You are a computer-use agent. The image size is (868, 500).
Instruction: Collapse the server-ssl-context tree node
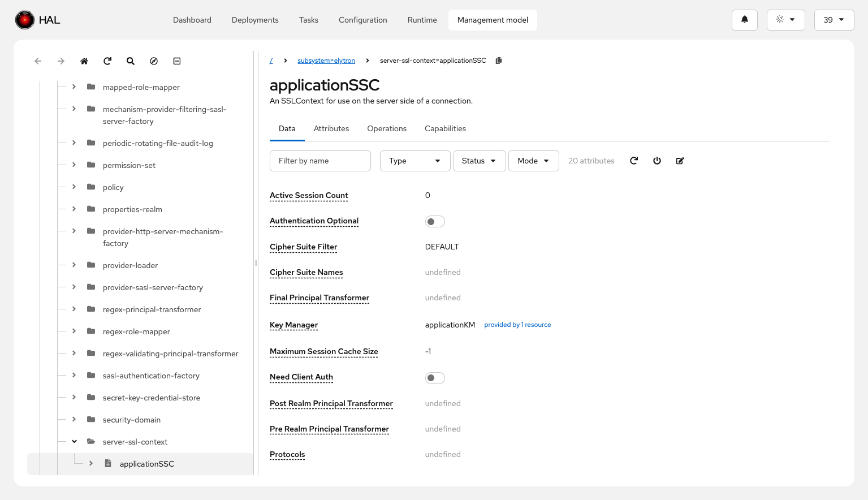(74, 441)
